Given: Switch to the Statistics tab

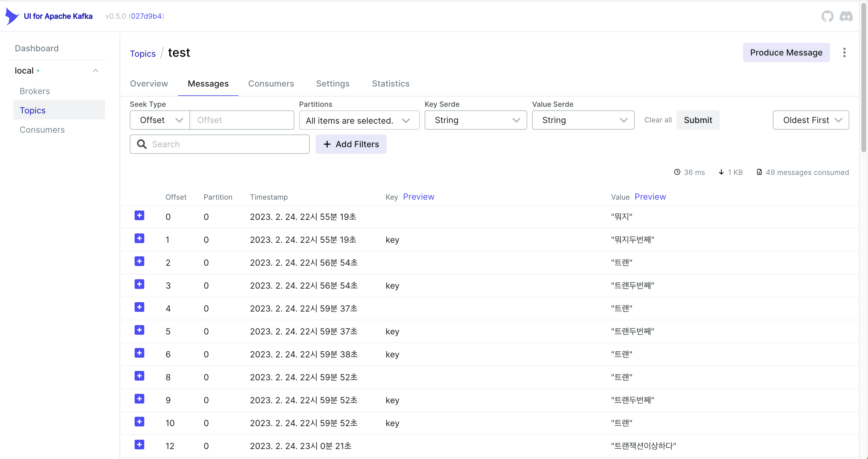Looking at the screenshot, I should [391, 84].
